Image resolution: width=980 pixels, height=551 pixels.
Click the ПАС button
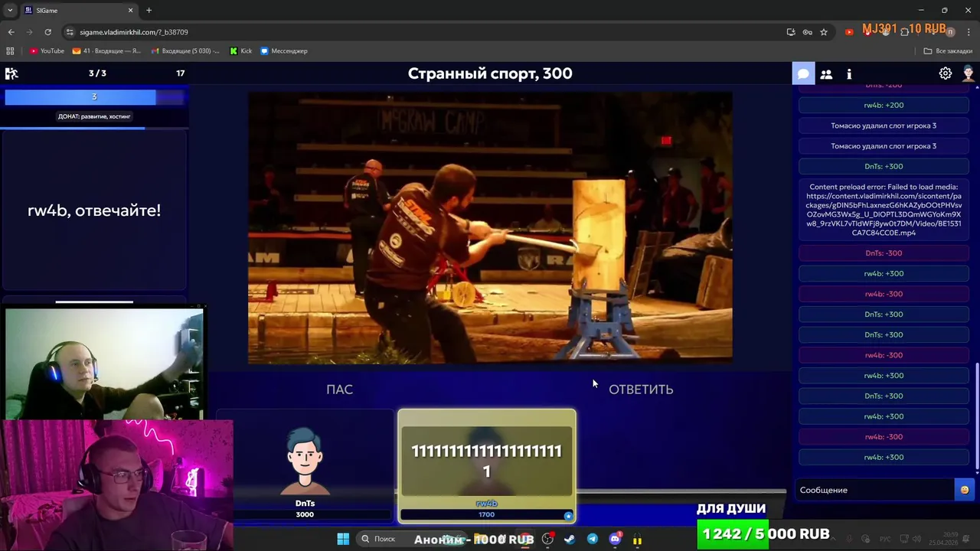pos(339,390)
